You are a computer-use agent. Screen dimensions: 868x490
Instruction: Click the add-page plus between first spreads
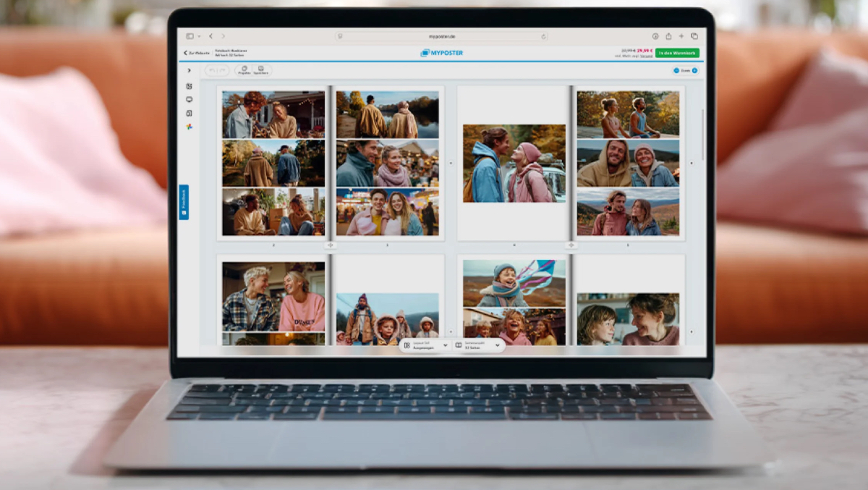[x=331, y=245]
